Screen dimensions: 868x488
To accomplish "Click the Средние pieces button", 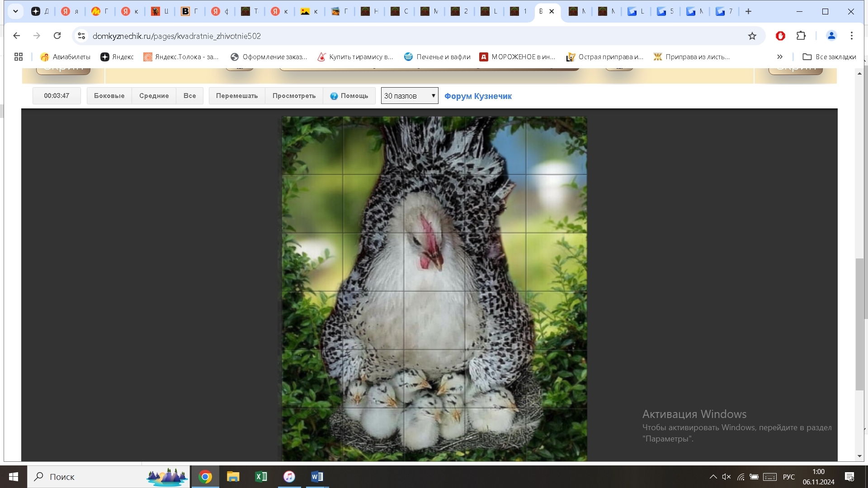I will coord(154,96).
